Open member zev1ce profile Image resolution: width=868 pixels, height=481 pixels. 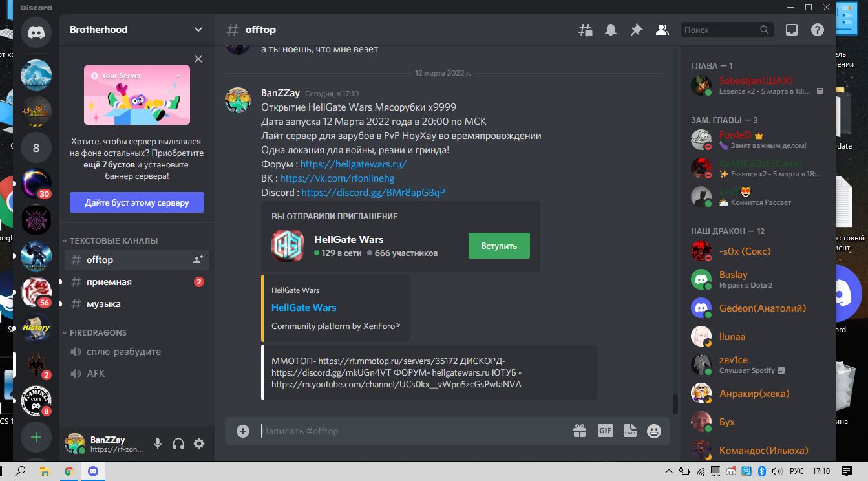[757, 365]
